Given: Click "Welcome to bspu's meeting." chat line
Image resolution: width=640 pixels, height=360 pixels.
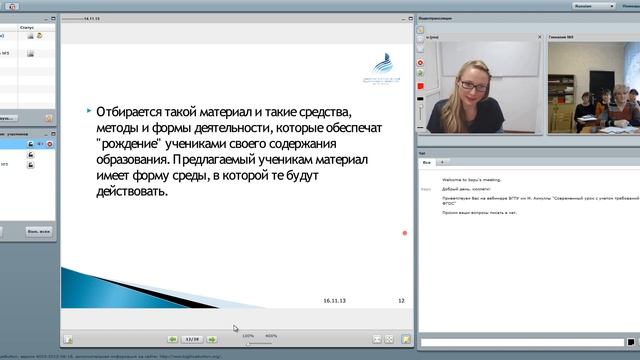Looking at the screenshot, I should pyautogui.click(x=471, y=180).
